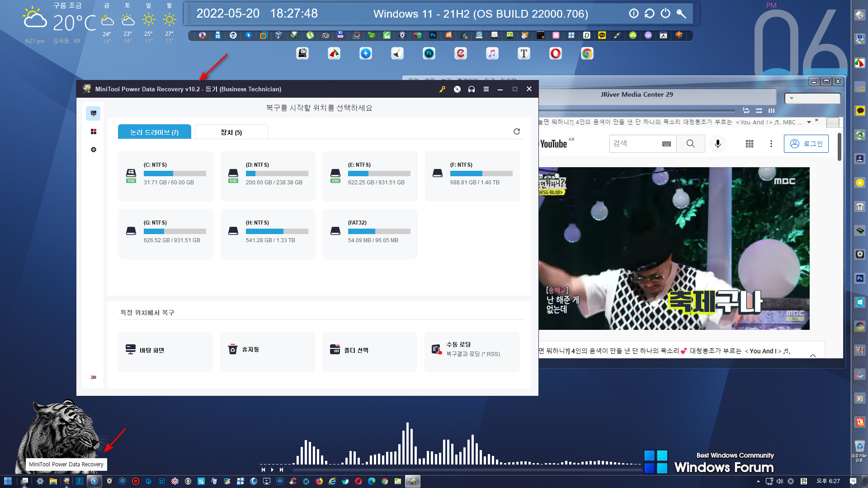868x488 pixels.
Task: Open the taskbar volume icon
Action: tap(779, 481)
